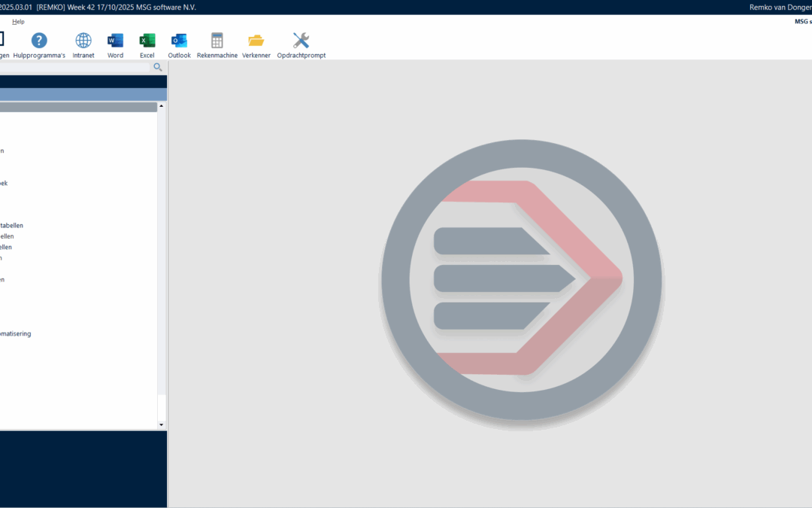Launch the Rekenmachine calculator icon
This screenshot has width=812, height=508.
(217, 41)
